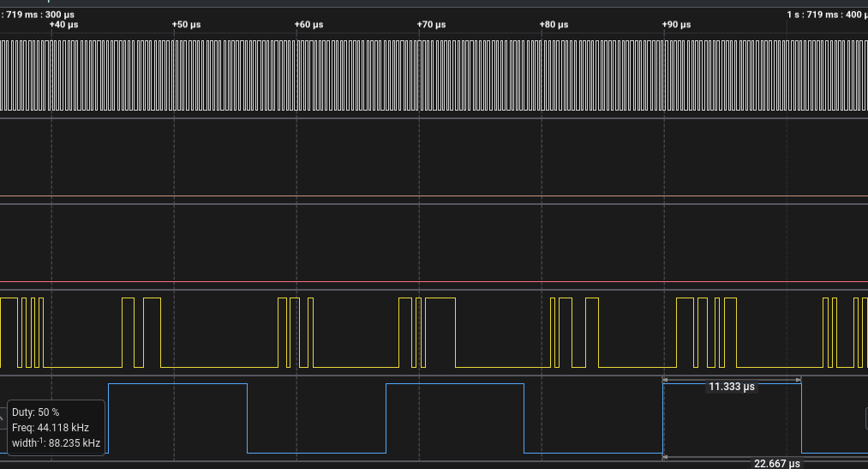
Task: Click the +50 µs time ruler marker
Action: click(x=186, y=25)
